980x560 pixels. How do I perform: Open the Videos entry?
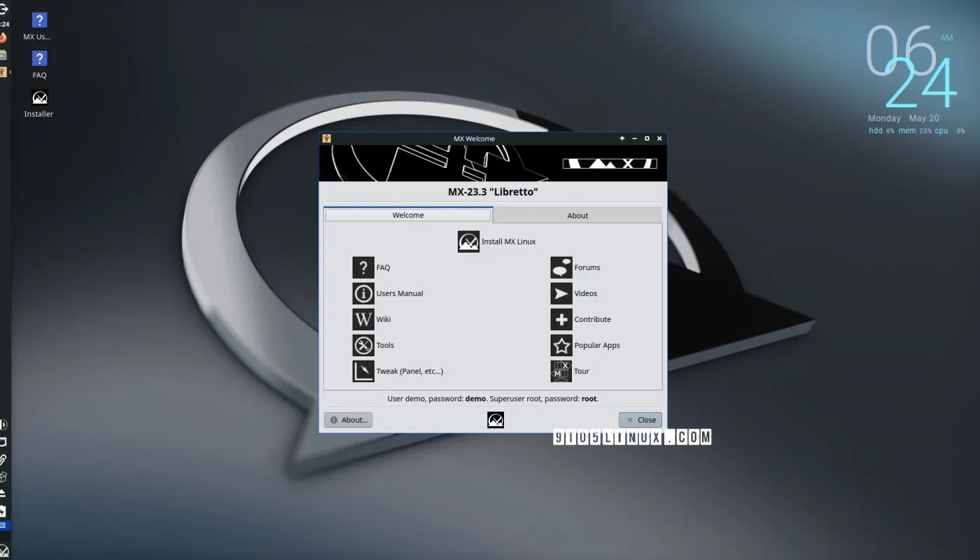(x=574, y=293)
